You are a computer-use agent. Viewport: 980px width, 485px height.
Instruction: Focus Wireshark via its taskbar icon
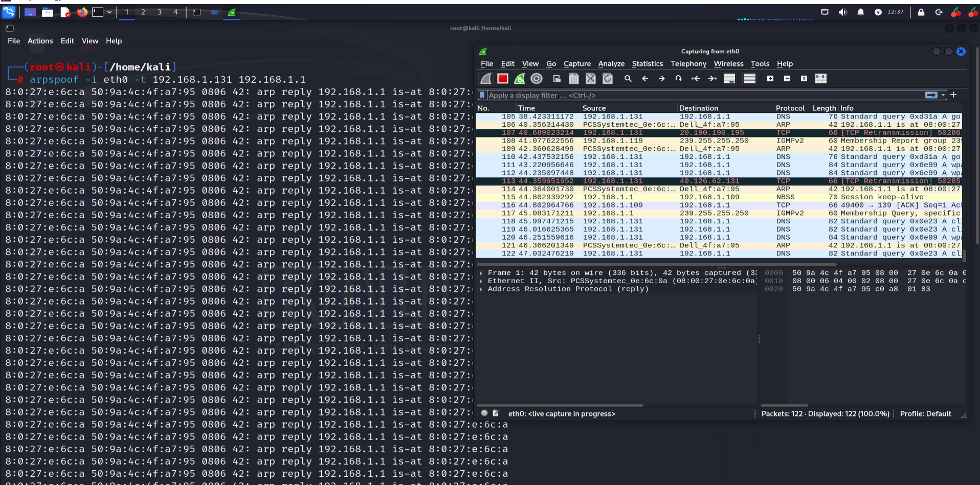coord(232,12)
